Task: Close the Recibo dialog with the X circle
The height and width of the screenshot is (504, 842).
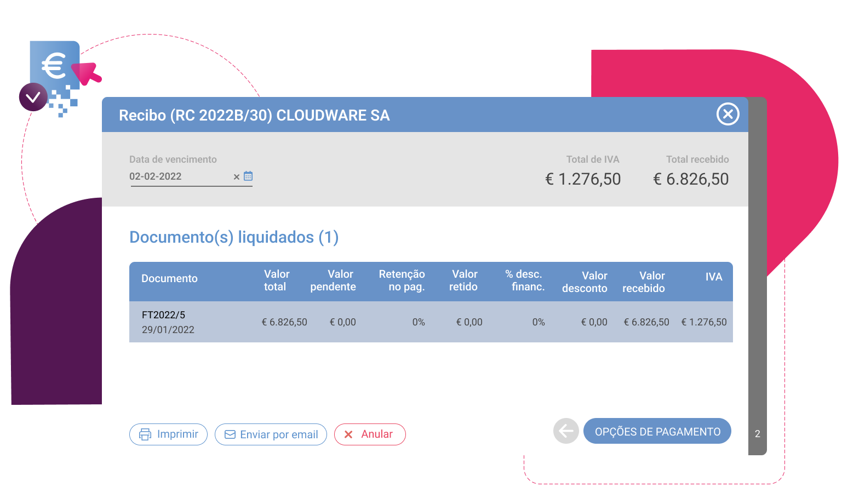Action: tap(728, 114)
